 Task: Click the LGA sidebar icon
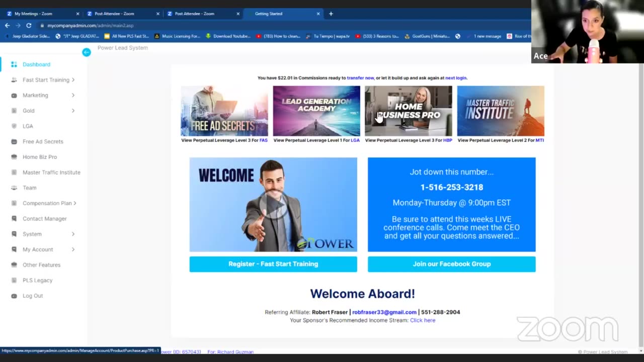[x=14, y=126]
